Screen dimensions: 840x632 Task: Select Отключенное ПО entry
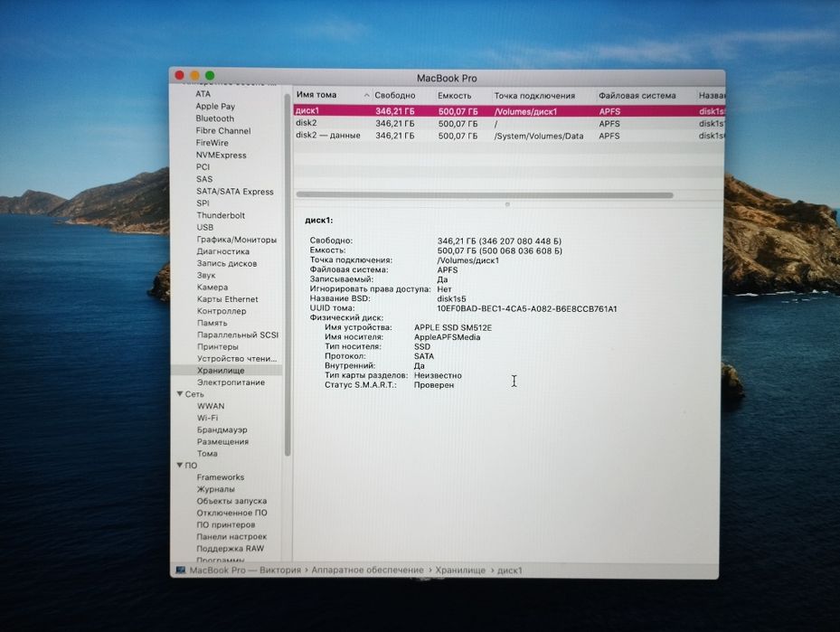(231, 513)
